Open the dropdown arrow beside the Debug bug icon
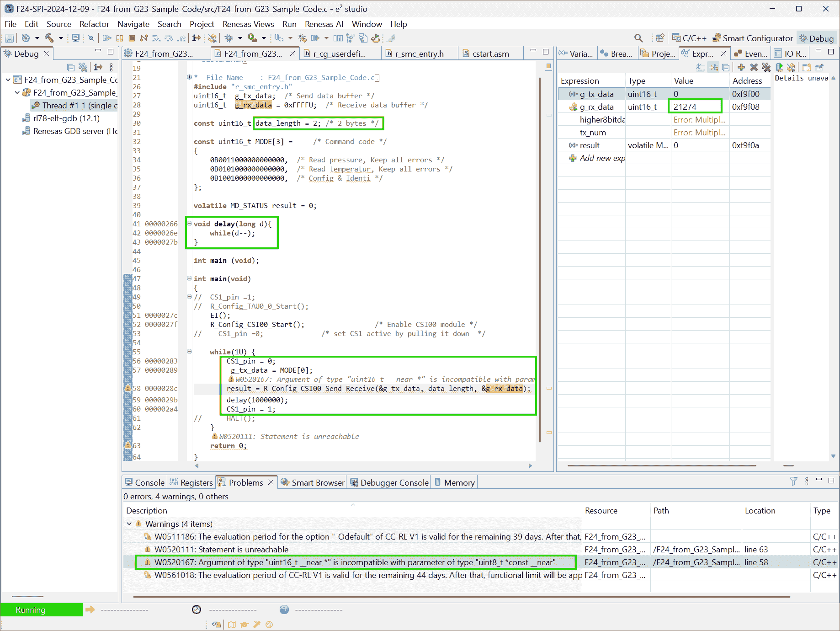This screenshot has height=631, width=840. click(x=240, y=38)
